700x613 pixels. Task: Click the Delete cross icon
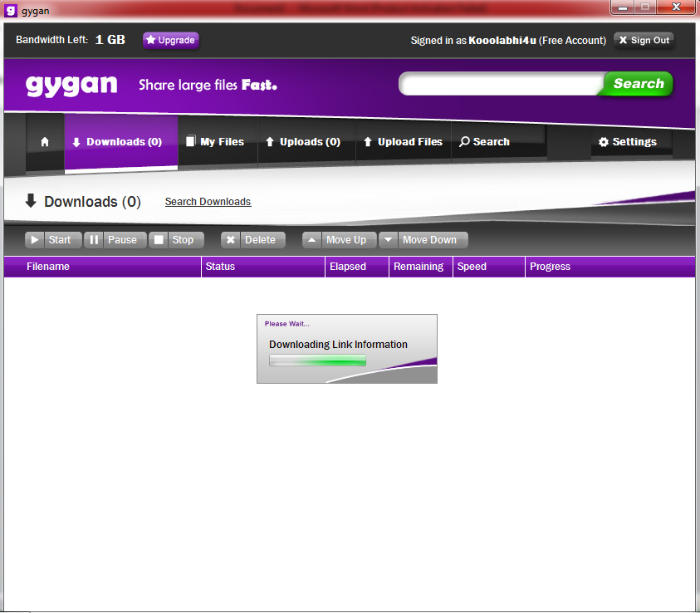tap(230, 240)
